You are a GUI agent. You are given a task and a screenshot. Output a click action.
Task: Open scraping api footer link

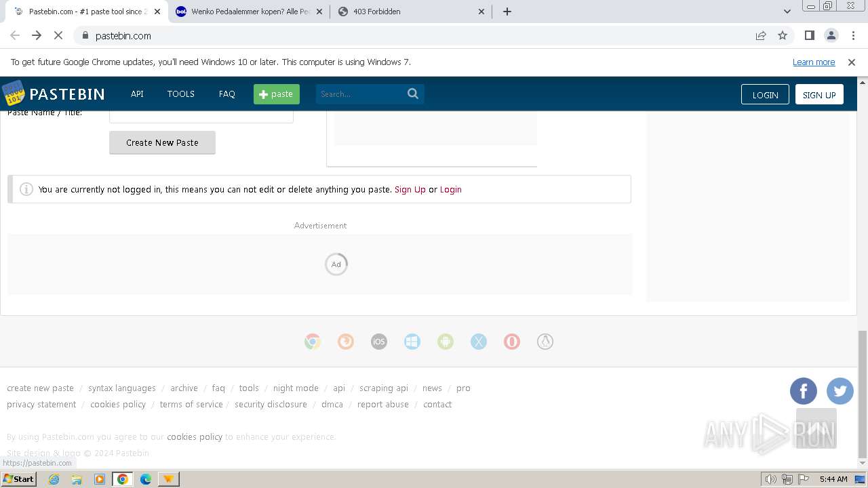[x=384, y=388]
